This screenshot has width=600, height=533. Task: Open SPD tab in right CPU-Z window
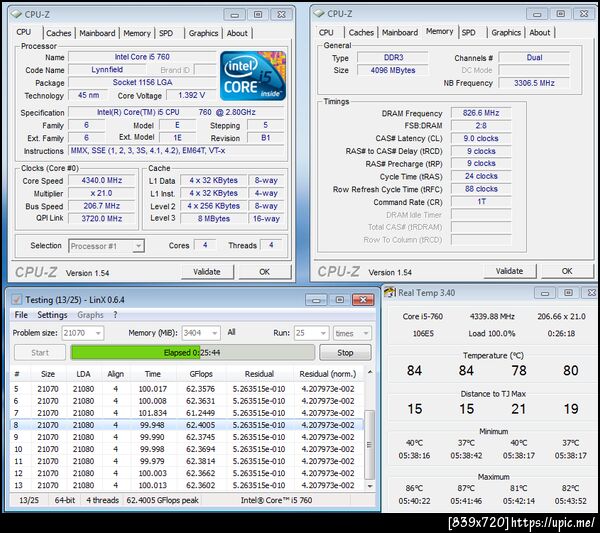pyautogui.click(x=469, y=33)
